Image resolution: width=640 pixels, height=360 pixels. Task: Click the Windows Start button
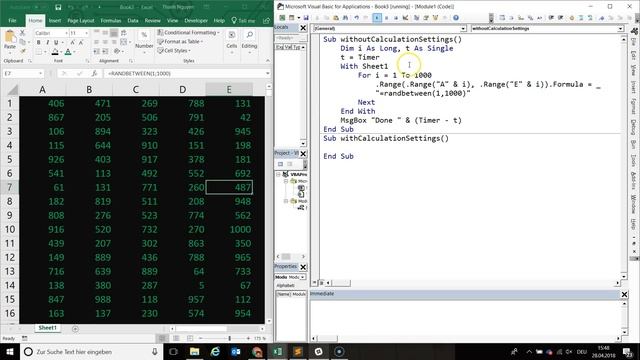point(9,351)
